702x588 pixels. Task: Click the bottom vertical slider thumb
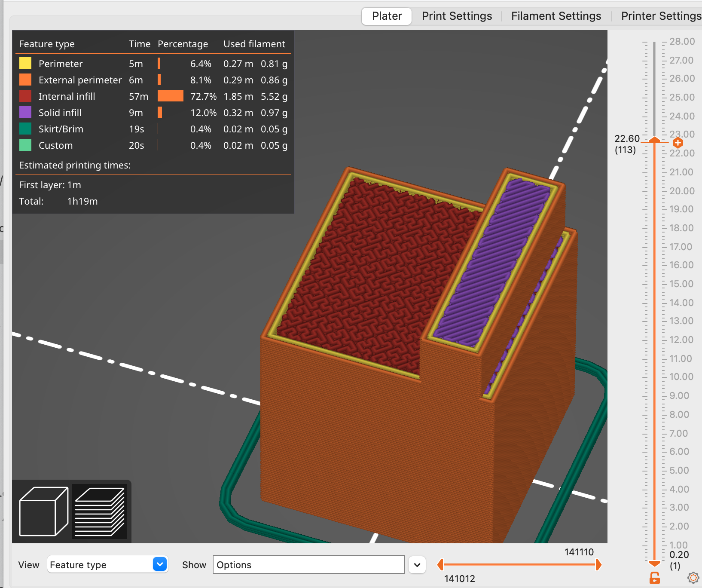654,563
